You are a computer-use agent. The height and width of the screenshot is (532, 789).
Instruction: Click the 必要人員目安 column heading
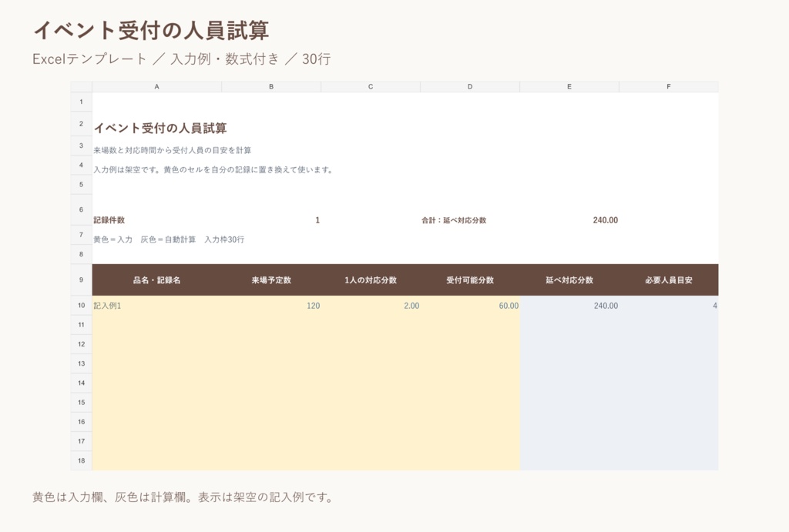669,280
